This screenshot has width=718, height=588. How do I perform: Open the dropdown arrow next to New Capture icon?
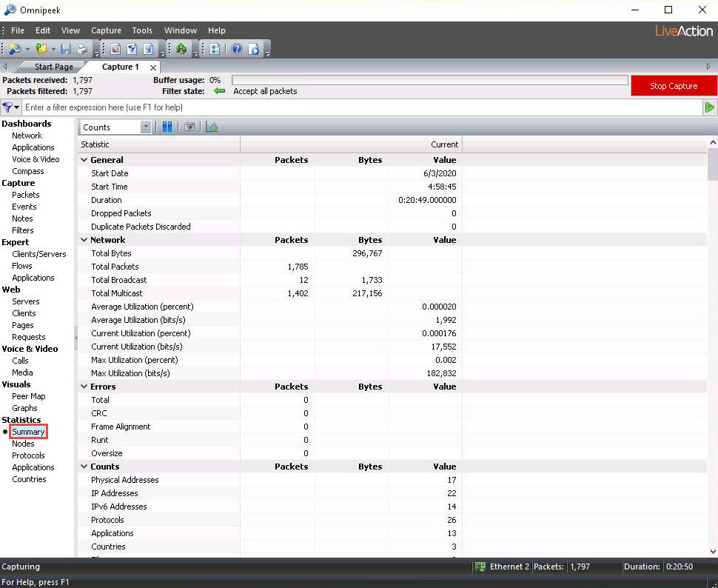pos(27,49)
